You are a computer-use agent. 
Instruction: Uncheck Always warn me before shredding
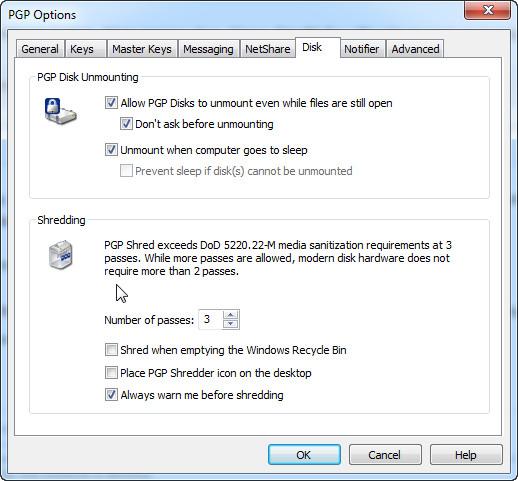point(111,395)
